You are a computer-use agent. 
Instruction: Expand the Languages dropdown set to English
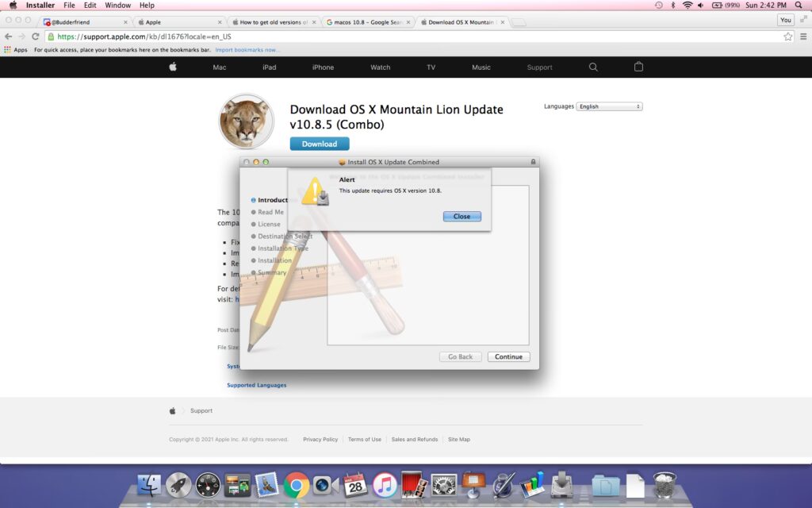click(609, 106)
